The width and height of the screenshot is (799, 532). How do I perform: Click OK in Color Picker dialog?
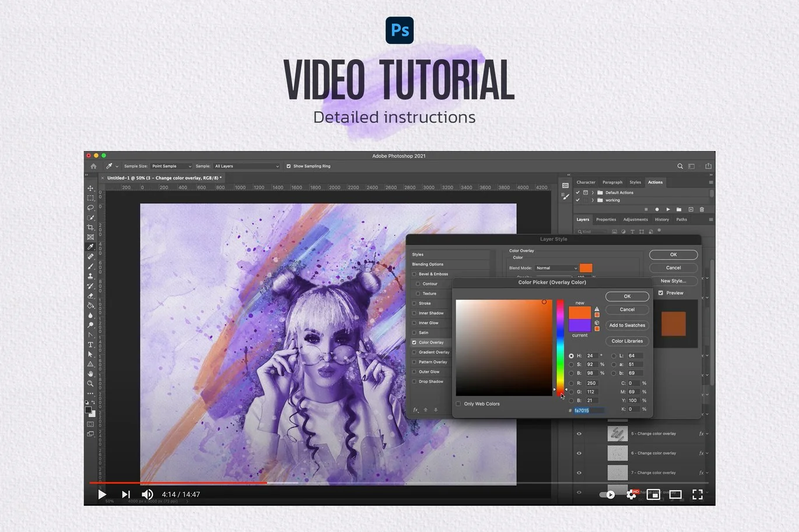tap(627, 296)
